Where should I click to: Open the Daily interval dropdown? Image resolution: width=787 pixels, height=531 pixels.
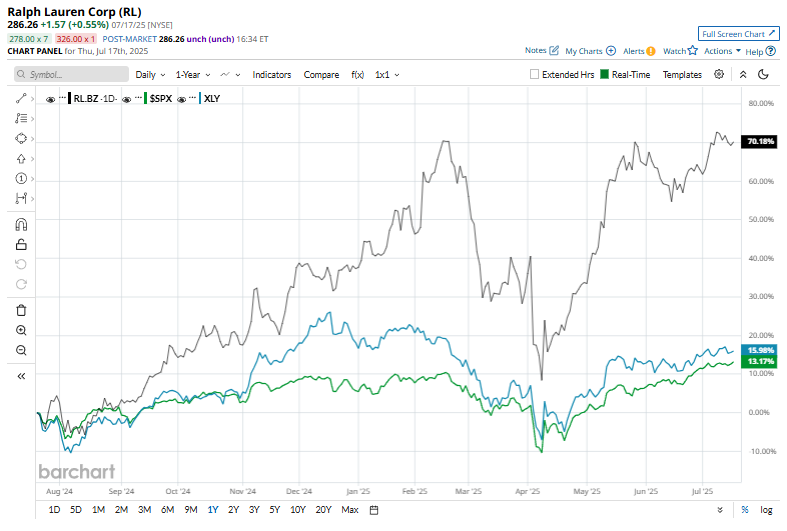(150, 74)
